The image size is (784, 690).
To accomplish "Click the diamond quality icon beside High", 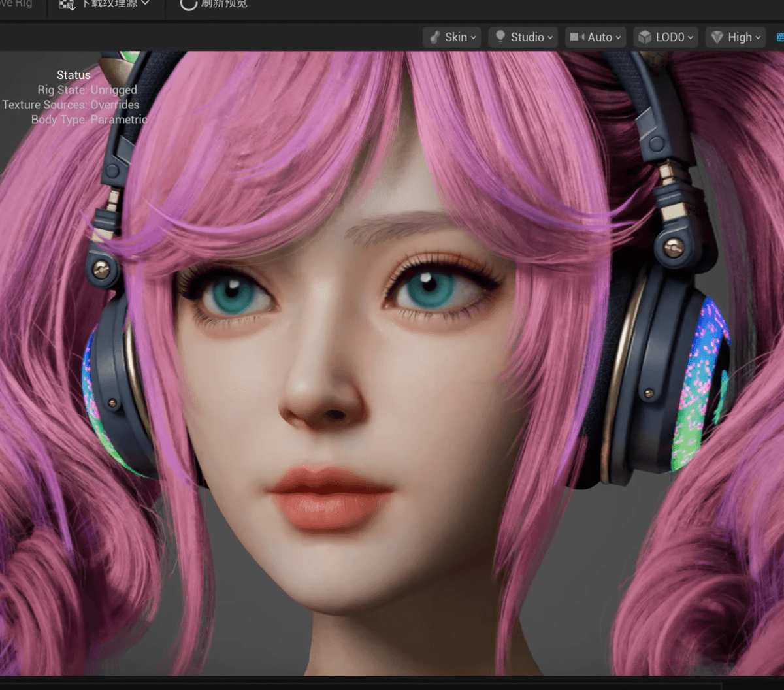I will pyautogui.click(x=717, y=37).
